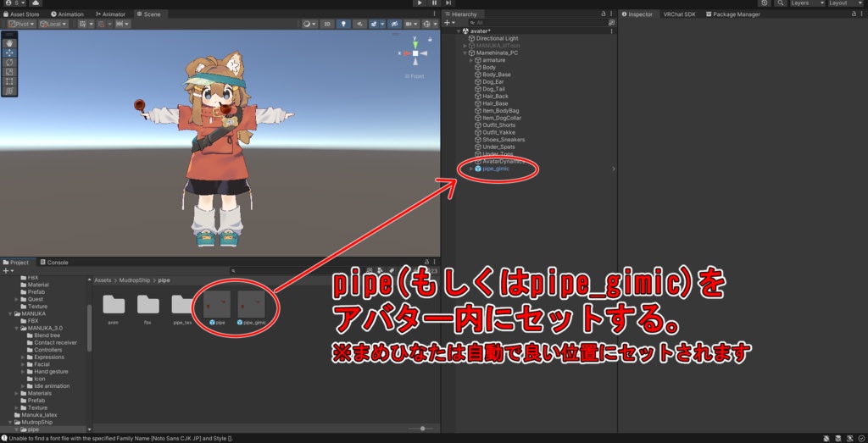The image size is (868, 443).
Task: Switch to the Console tab
Action: pyautogui.click(x=53, y=262)
